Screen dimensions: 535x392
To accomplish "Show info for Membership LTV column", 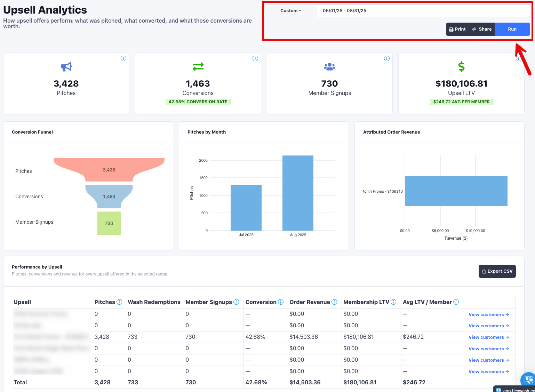I will click(393, 302).
